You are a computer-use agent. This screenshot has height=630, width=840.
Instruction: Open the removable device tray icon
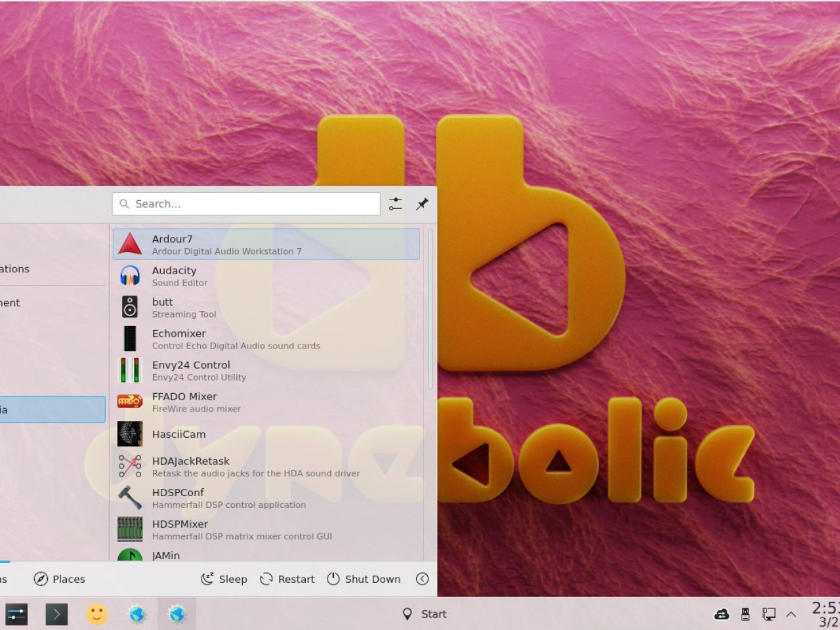point(745,614)
